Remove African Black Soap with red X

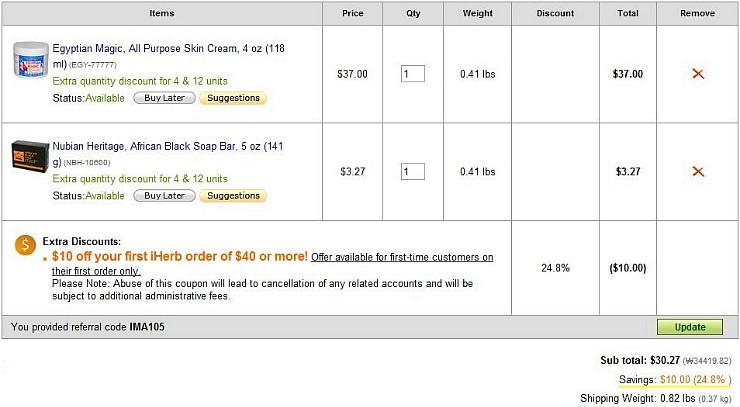click(698, 172)
